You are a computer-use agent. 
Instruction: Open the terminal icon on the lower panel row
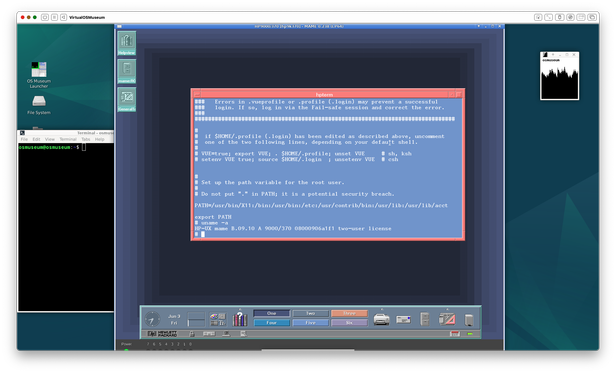[x=226, y=334]
